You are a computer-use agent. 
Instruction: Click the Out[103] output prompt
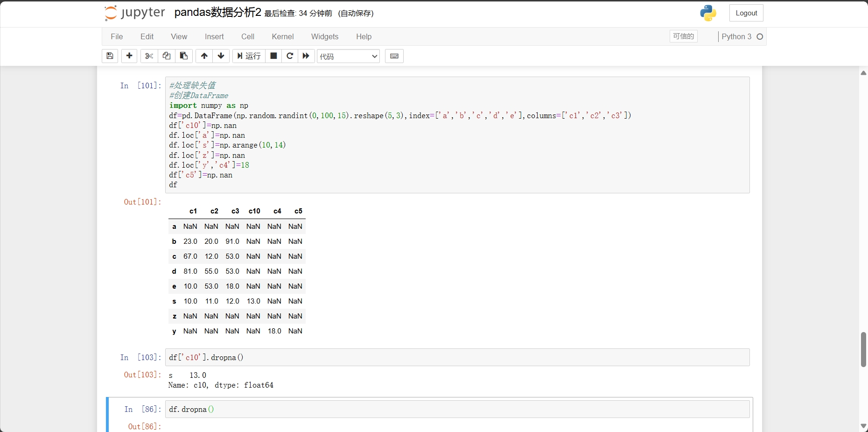[142, 375]
